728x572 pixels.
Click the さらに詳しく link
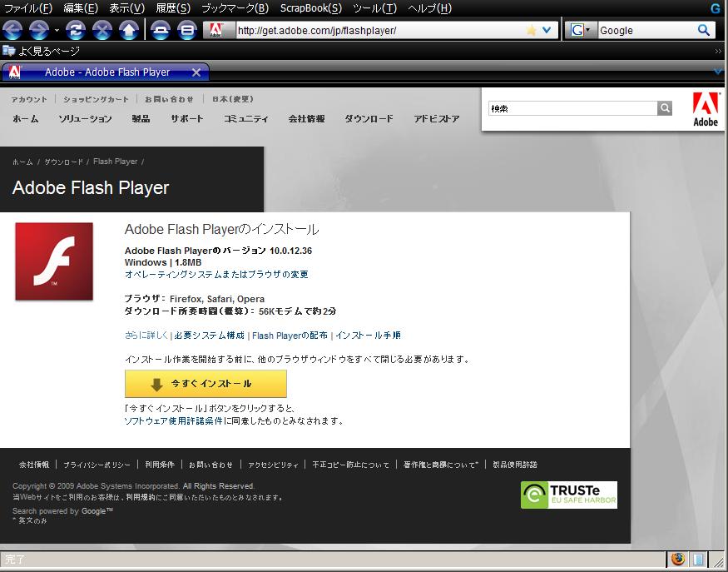[x=146, y=335]
